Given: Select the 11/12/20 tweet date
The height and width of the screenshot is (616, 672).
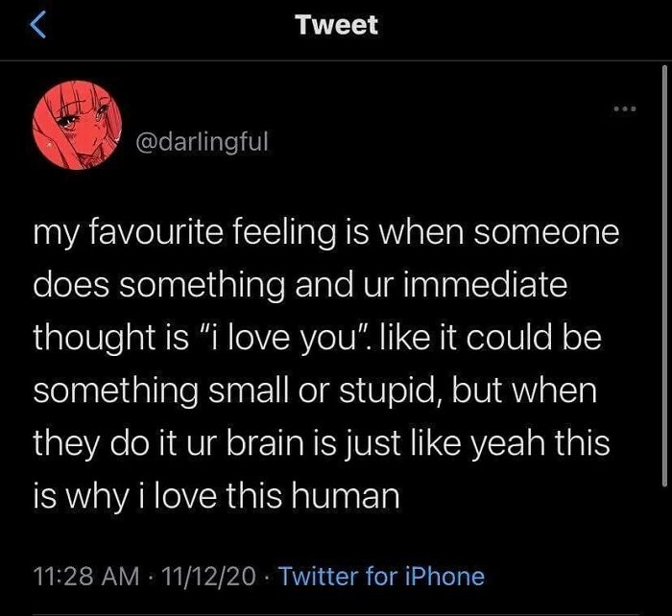Looking at the screenshot, I should pos(210,576).
